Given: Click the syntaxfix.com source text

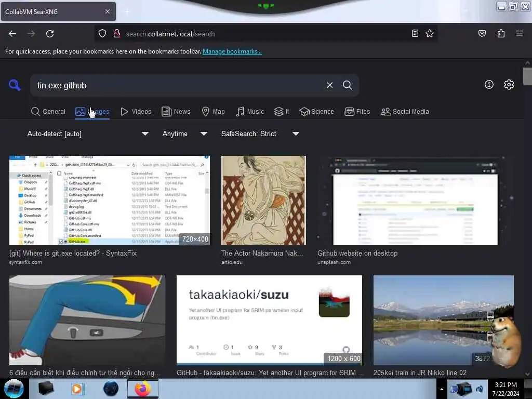Looking at the screenshot, I should tap(25, 262).
